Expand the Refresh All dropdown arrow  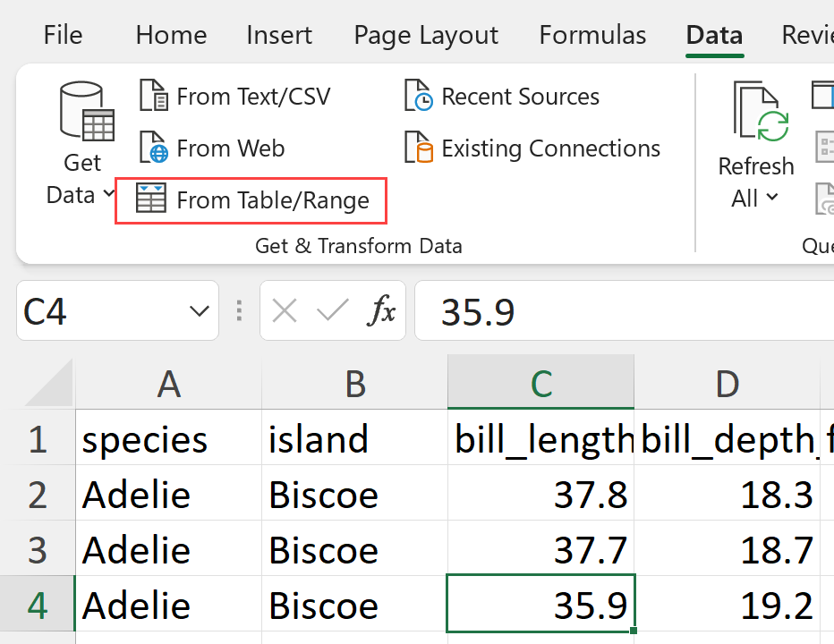point(771,199)
